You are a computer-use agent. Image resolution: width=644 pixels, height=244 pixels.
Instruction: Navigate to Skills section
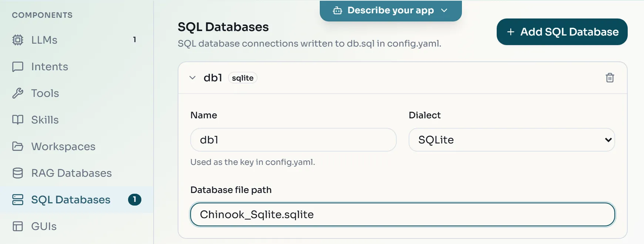(77, 120)
